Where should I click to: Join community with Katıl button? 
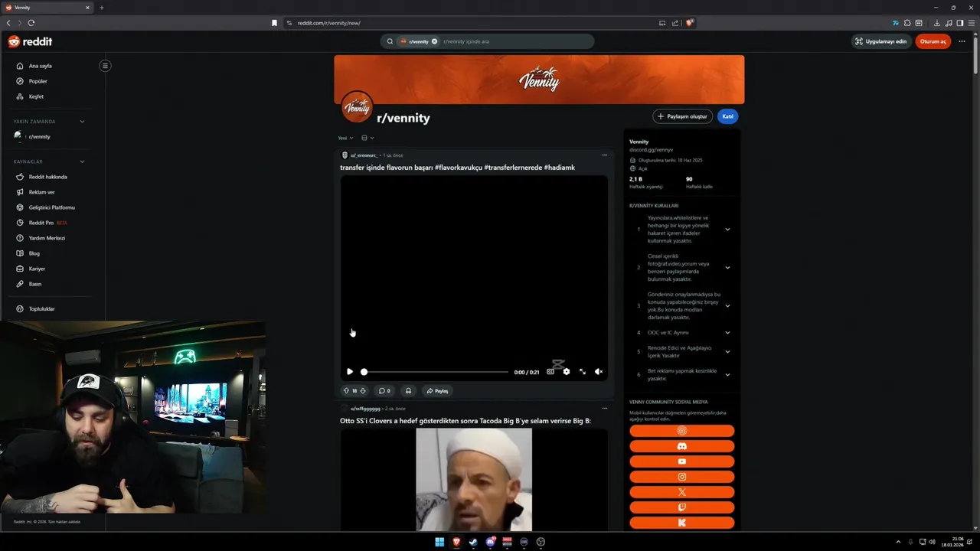click(728, 116)
